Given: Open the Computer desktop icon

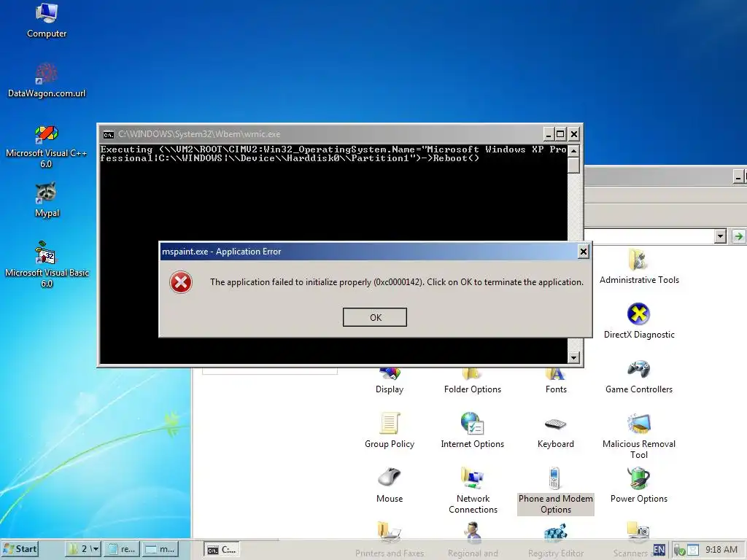Looking at the screenshot, I should click(x=47, y=20).
